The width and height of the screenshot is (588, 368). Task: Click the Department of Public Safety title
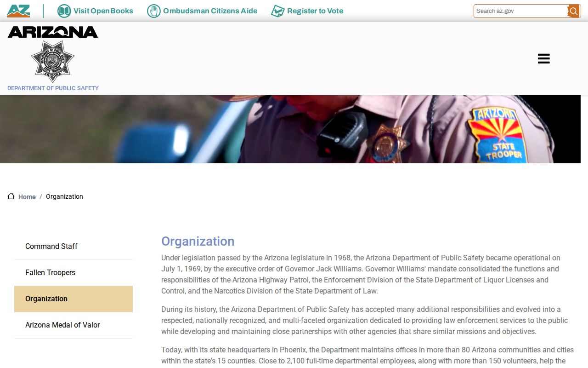coord(53,88)
